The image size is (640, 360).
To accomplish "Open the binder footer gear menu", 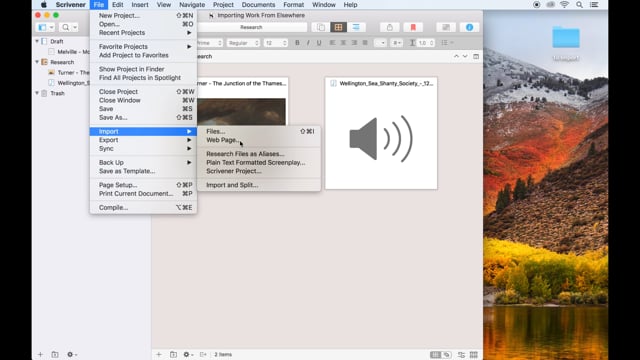I will coord(71,354).
